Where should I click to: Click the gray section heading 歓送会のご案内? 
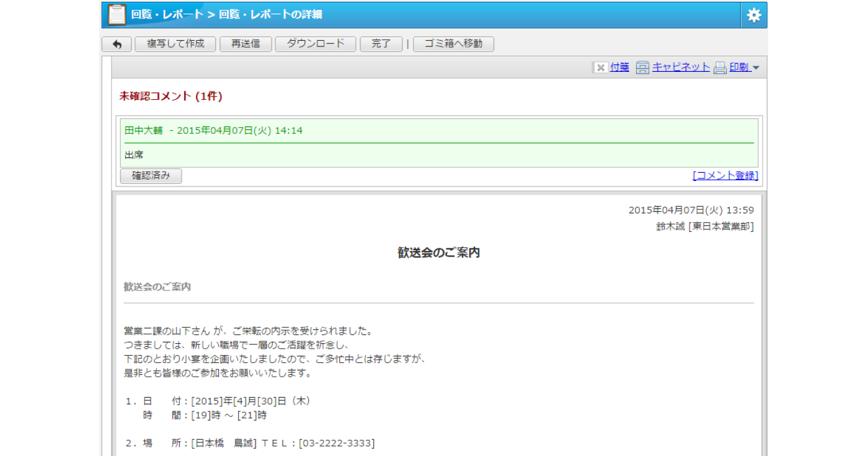(157, 287)
